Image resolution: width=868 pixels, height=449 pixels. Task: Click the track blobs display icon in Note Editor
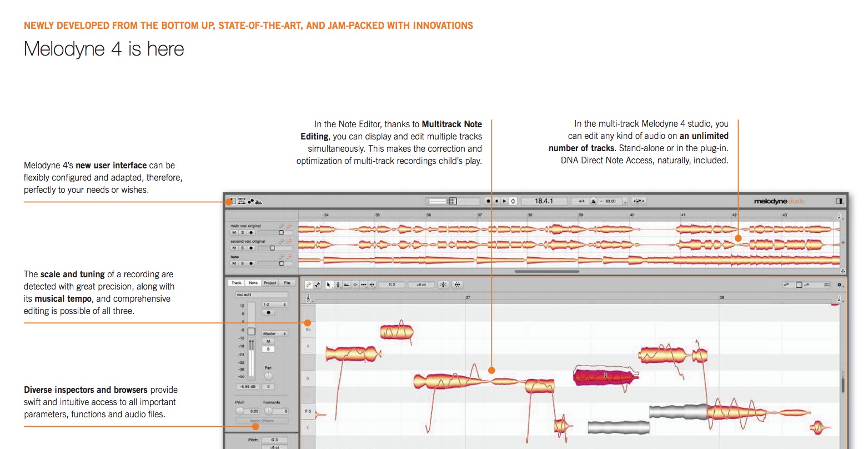308,285
